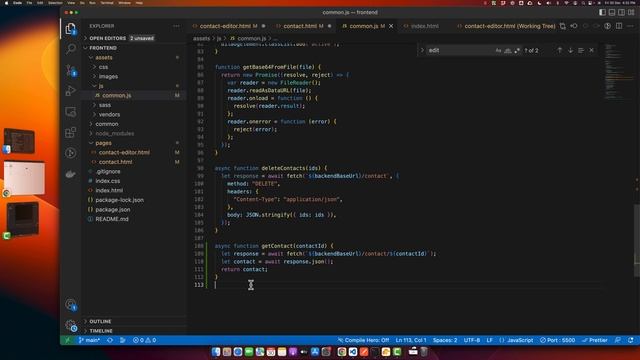Open the Search view in the activity bar
640x360 pixels.
point(71,49)
